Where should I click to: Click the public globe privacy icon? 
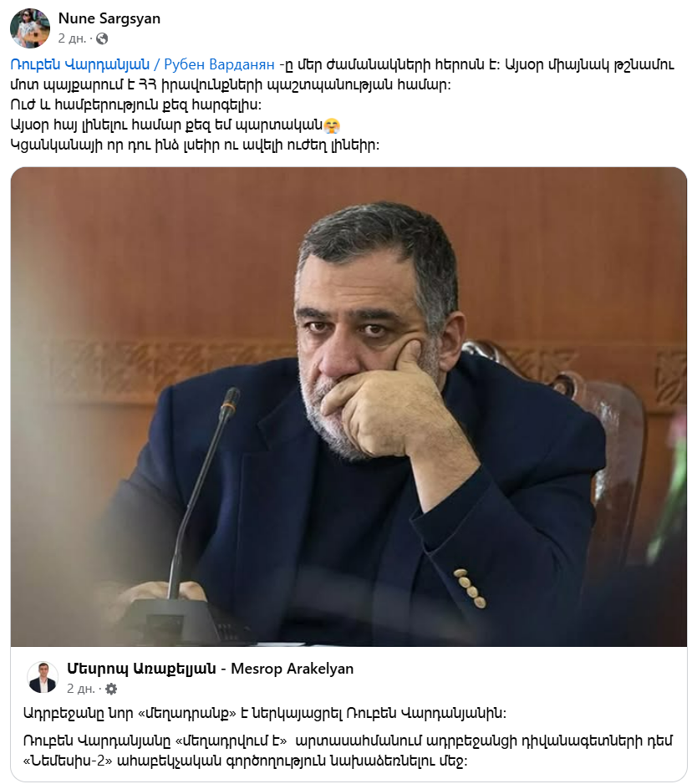point(102,38)
